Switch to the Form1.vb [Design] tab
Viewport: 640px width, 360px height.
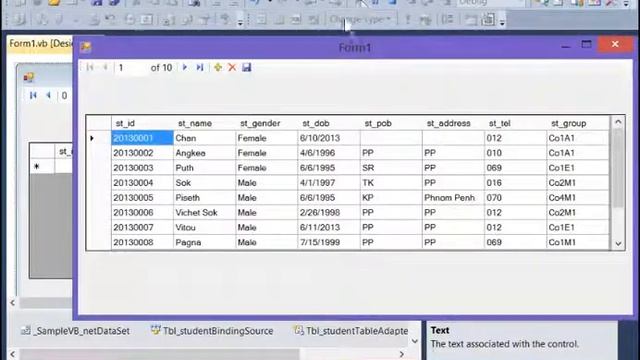pos(40,43)
